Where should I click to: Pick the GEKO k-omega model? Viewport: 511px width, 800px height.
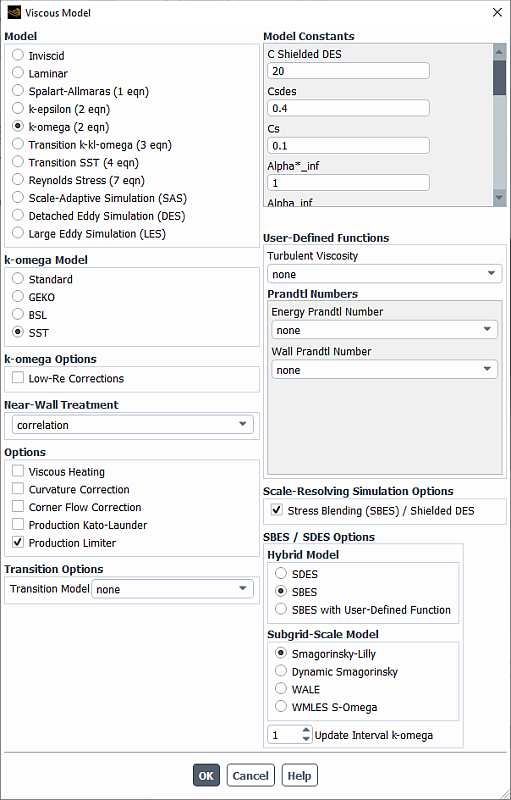click(x=18, y=296)
